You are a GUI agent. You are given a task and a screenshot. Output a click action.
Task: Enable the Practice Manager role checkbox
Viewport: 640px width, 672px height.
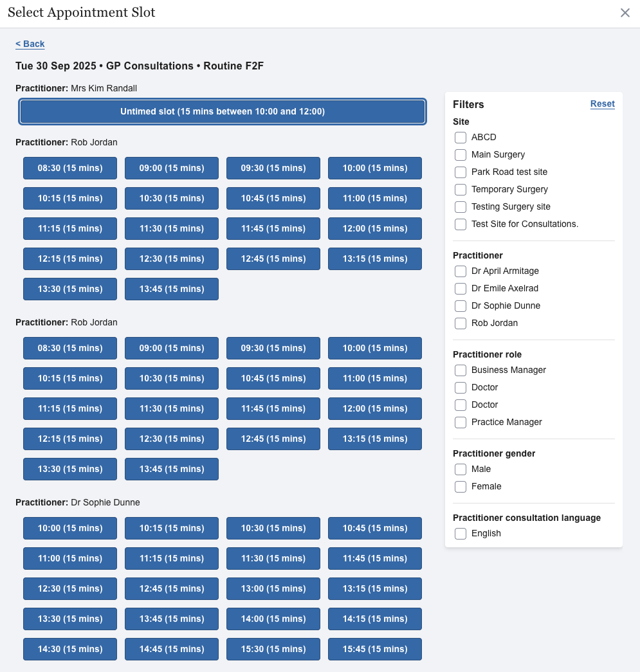tap(461, 422)
